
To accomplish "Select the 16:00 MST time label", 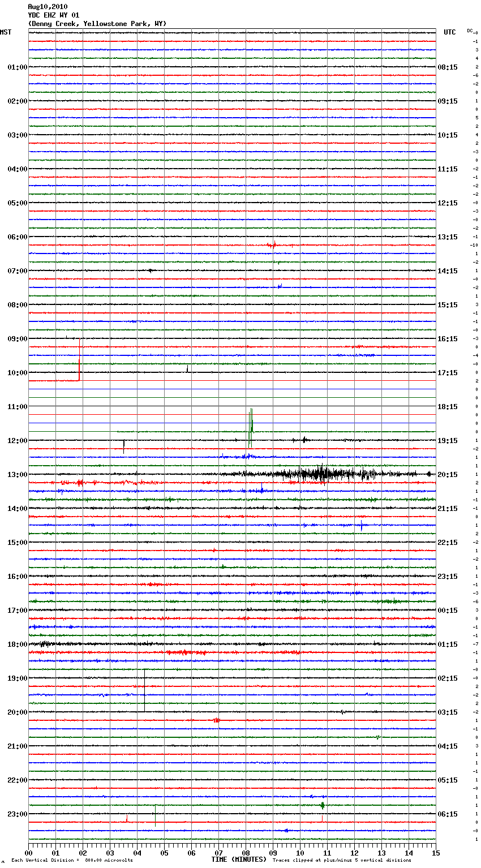I will tap(18, 577).
